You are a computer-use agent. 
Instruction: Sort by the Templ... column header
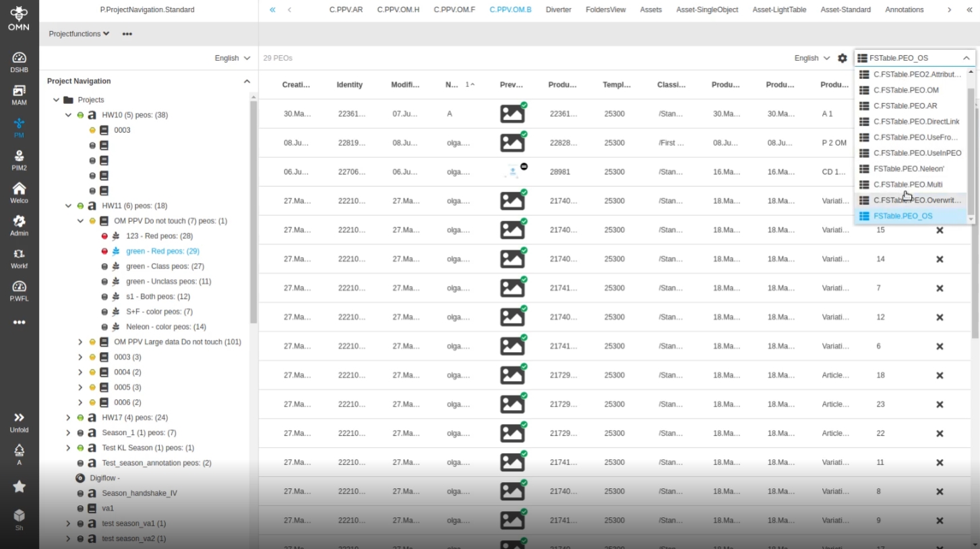click(617, 85)
